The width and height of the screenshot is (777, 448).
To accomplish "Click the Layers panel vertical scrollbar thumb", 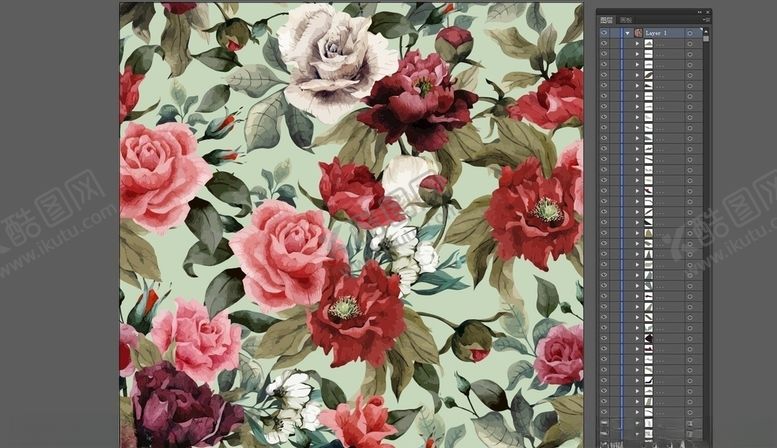I will tap(706, 40).
